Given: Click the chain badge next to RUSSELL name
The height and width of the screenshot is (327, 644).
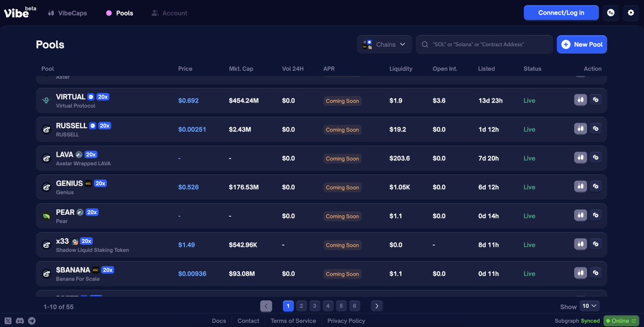Looking at the screenshot, I should [x=93, y=126].
